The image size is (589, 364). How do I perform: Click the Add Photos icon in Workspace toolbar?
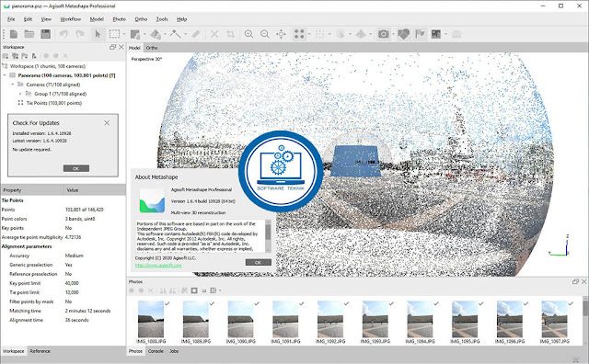pos(15,56)
